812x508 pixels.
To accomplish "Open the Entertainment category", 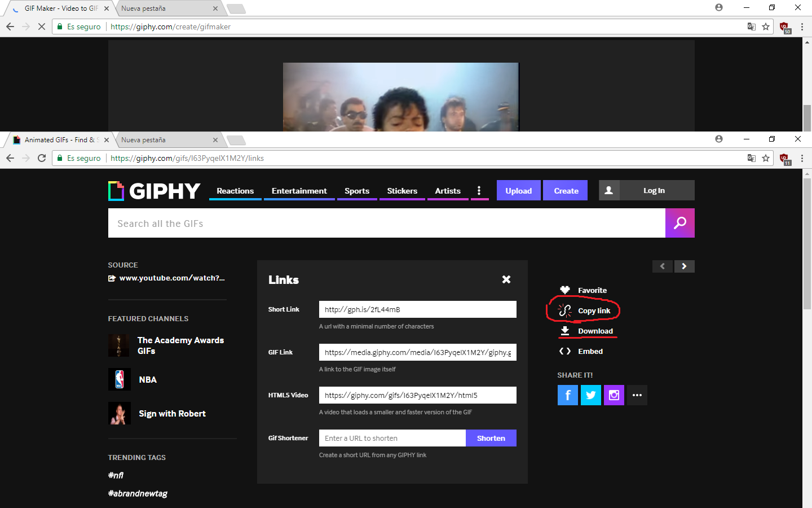I will click(x=299, y=191).
